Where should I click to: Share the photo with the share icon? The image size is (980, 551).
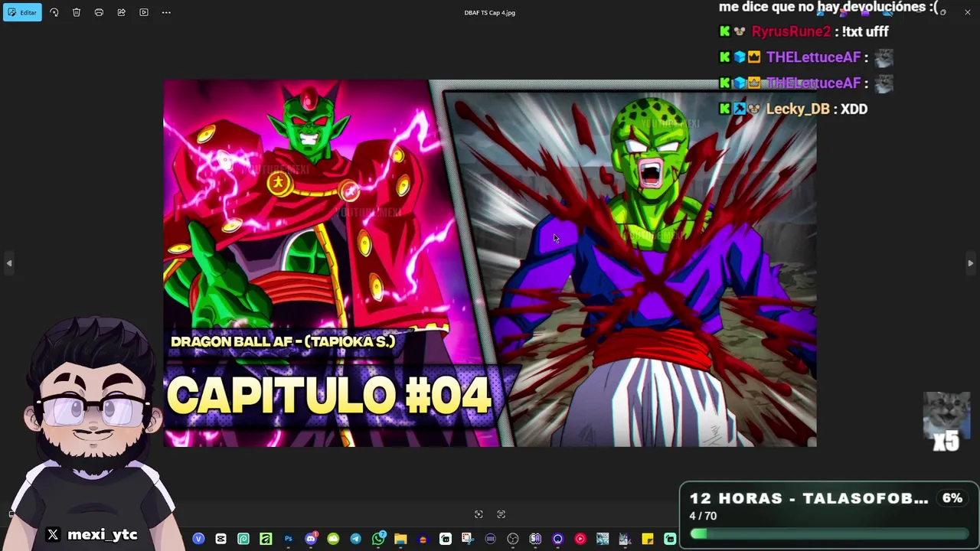[x=121, y=12]
